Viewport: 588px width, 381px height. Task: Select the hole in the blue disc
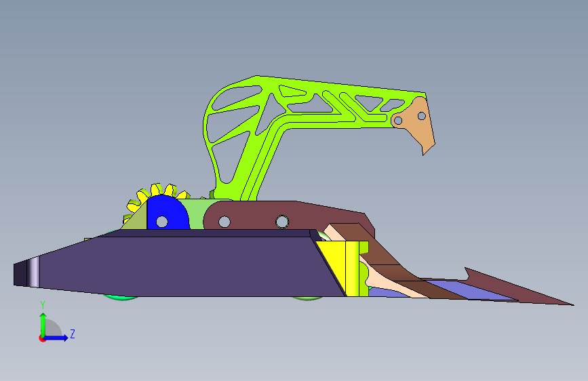[x=162, y=222]
